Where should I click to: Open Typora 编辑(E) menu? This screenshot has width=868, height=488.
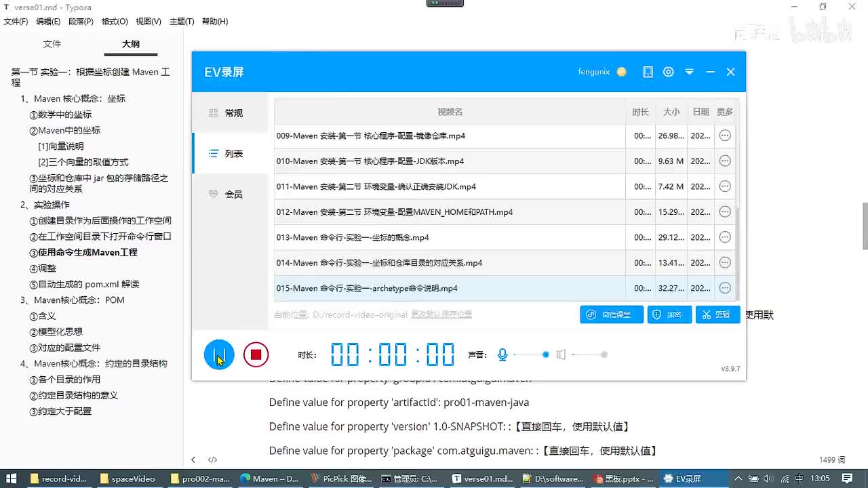coord(48,22)
